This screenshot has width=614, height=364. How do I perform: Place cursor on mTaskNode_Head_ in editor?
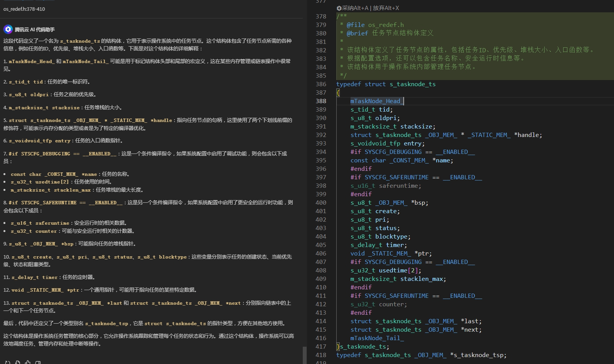(377, 101)
